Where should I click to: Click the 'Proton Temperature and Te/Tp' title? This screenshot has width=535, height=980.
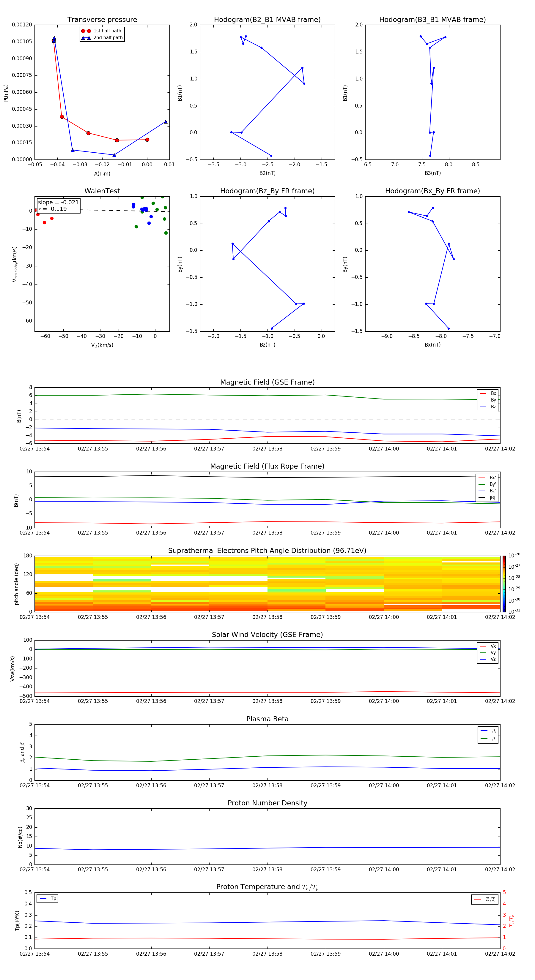tap(267, 887)
